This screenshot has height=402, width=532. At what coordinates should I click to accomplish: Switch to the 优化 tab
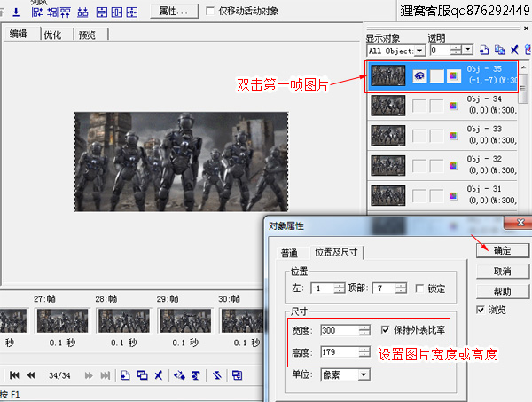pyautogui.click(x=53, y=35)
